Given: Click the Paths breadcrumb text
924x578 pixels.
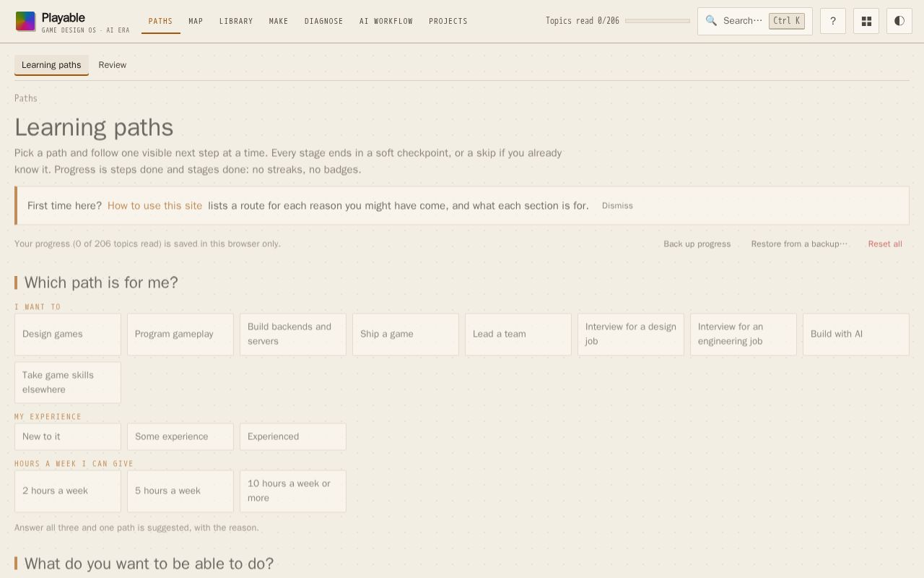Looking at the screenshot, I should click(26, 98).
